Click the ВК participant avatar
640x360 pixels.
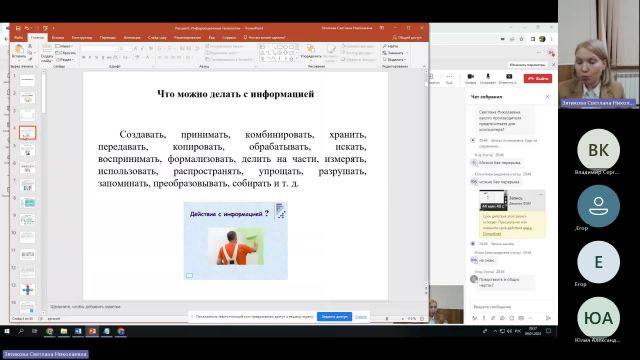point(598,150)
